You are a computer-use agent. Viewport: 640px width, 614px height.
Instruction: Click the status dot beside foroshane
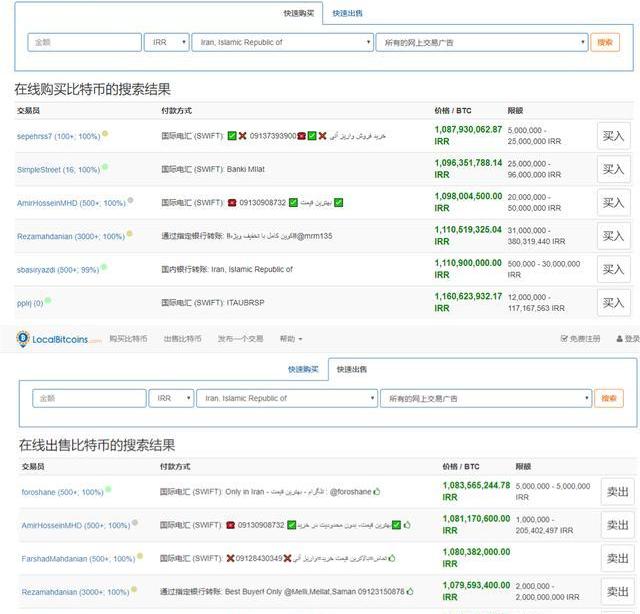tap(108, 490)
